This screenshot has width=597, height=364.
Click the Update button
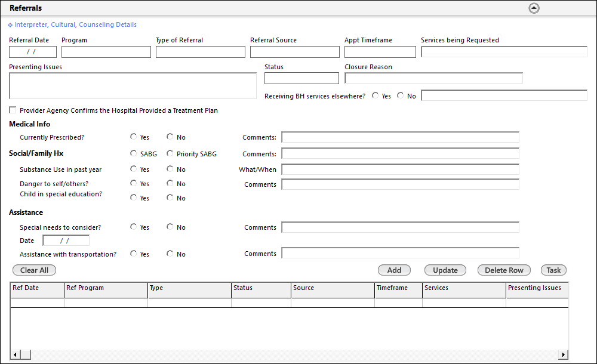445,270
